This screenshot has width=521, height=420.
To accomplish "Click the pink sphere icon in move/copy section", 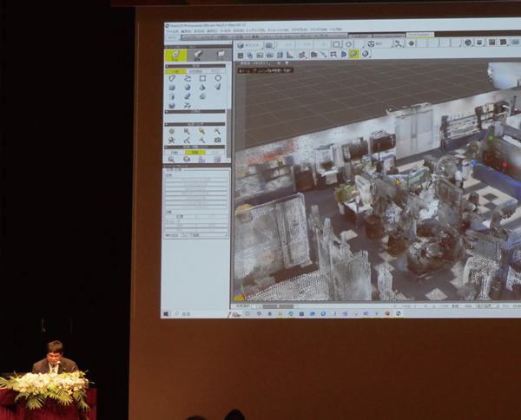I will point(187,160).
